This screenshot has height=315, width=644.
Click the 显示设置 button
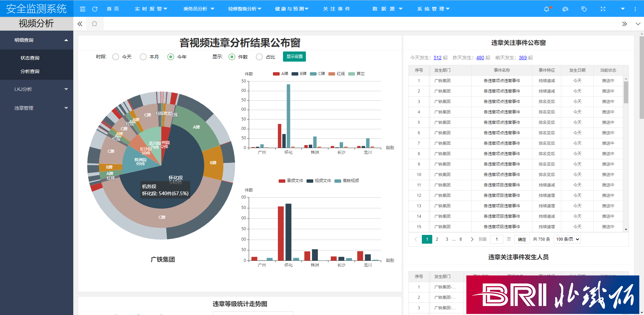294,57
